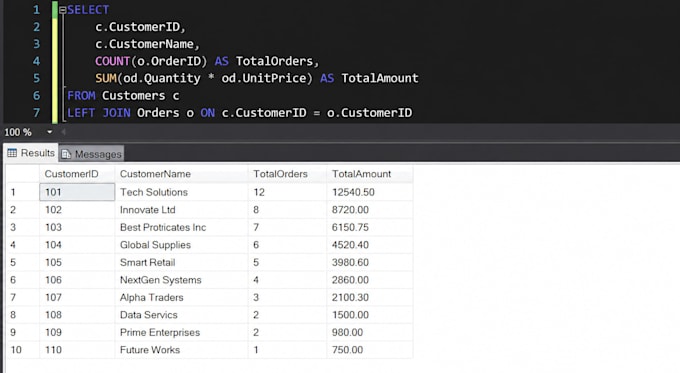Click line number 3 in editor gutter

36,44
